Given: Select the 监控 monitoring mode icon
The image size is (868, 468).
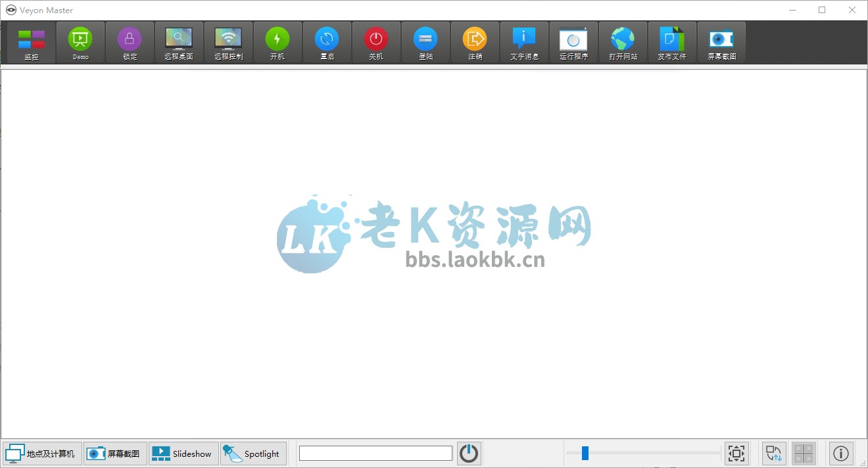Looking at the screenshot, I should pyautogui.click(x=32, y=43).
